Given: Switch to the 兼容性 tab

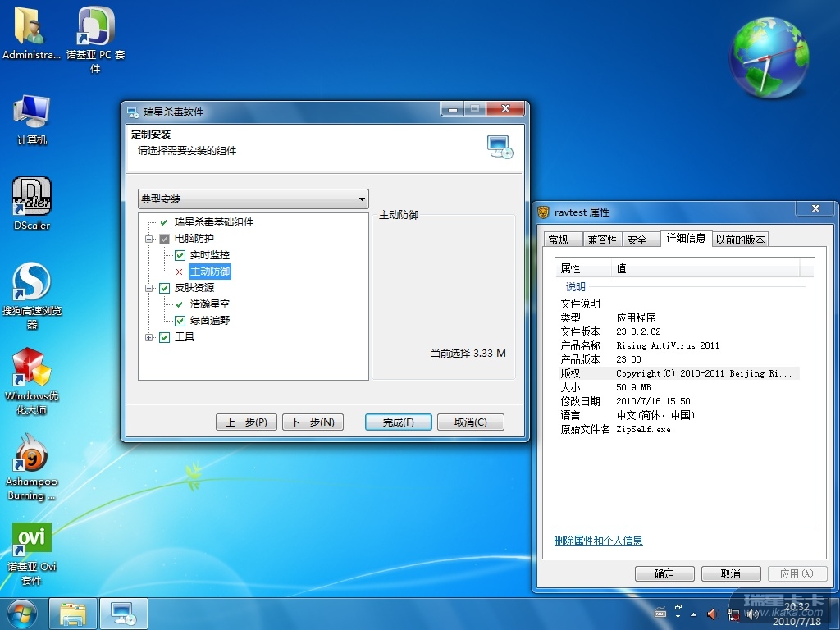Looking at the screenshot, I should tap(602, 240).
